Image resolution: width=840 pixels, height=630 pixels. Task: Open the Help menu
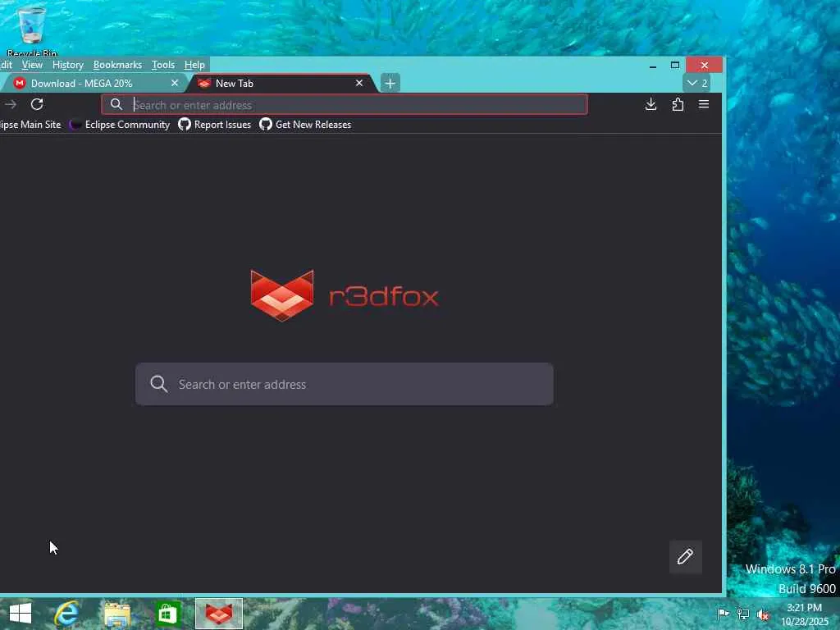point(194,65)
